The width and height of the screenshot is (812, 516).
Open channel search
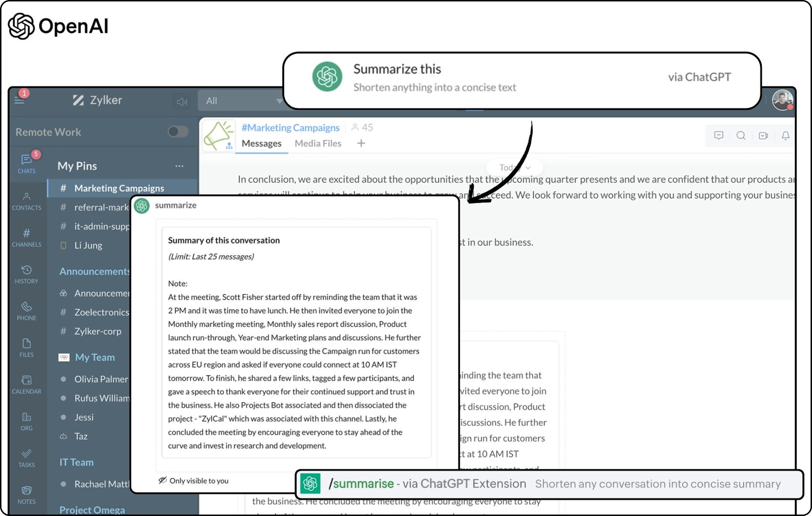(x=741, y=135)
